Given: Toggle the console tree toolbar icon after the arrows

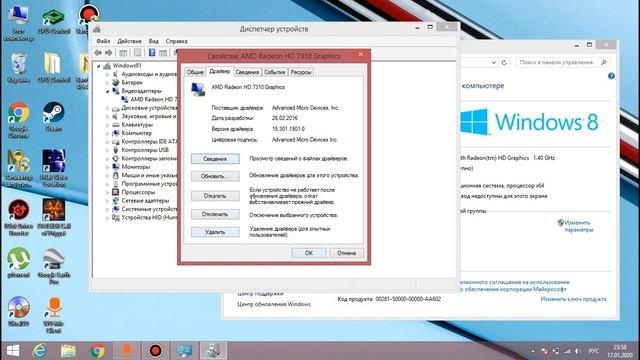Looking at the screenshot, I should pos(123,53).
